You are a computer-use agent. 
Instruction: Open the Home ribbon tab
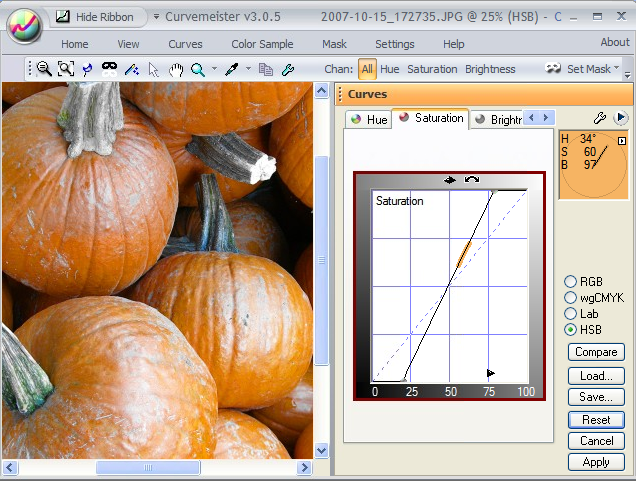75,44
